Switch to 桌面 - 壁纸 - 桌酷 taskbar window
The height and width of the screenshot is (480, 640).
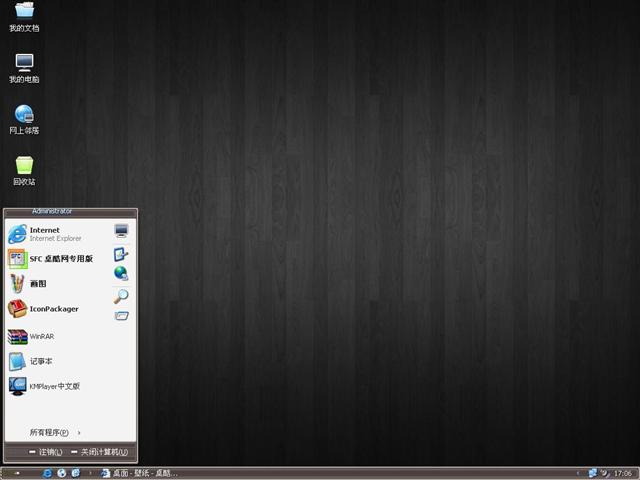tap(139, 473)
